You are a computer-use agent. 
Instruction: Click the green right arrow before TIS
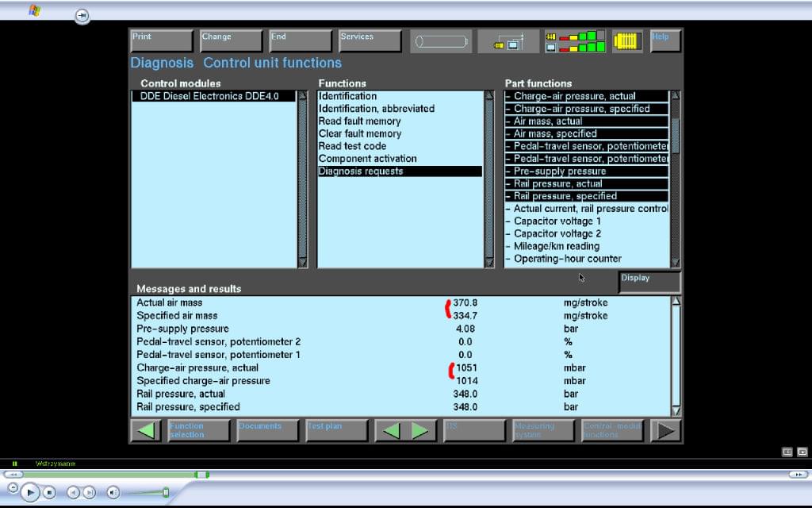[420, 430]
